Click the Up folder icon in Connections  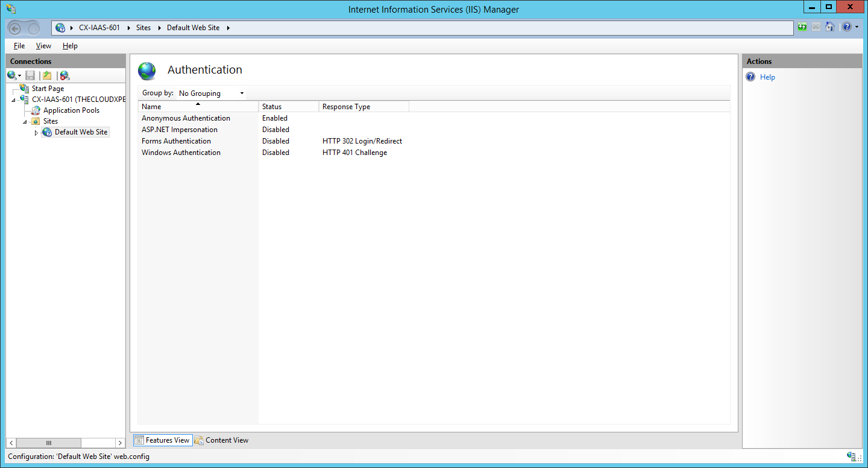point(47,75)
